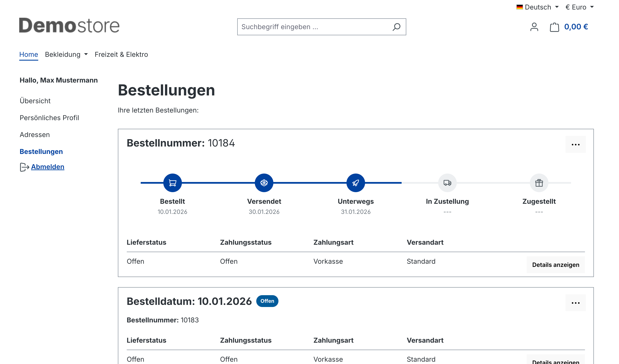The image size is (619, 364).
Task: Click the Versendet date 30.01.2026
Action: (x=264, y=212)
